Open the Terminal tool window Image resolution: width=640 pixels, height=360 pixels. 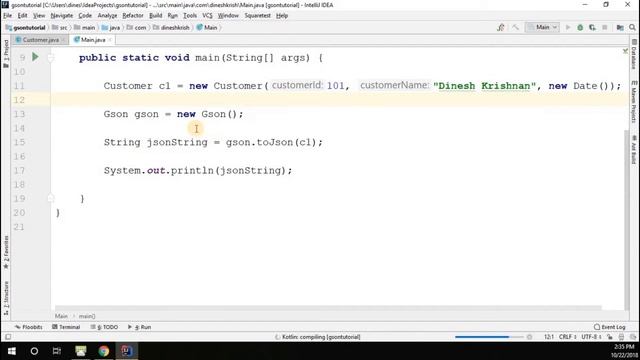[x=66, y=327]
